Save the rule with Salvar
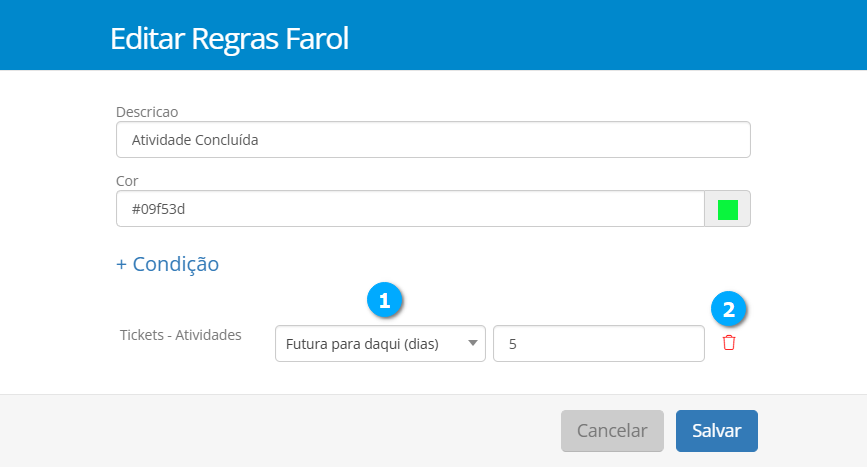Viewport: 867px width, 467px height. point(716,431)
